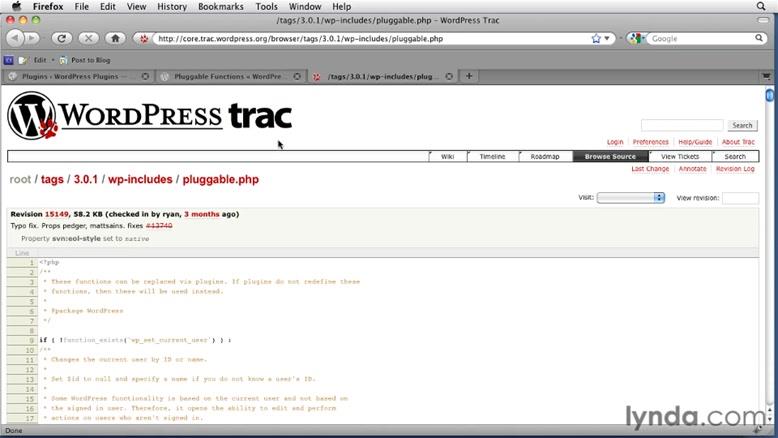This screenshot has width=778, height=438.
Task: Open the Visit dropdown menu
Action: click(630, 198)
